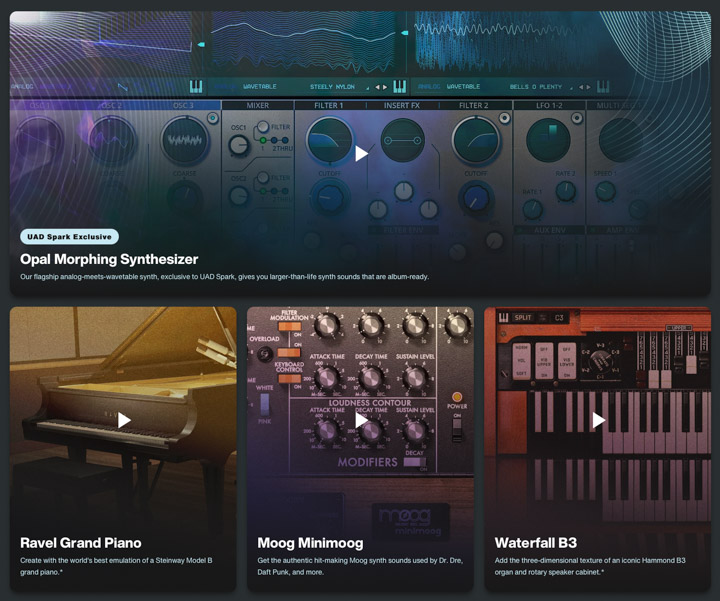Play the Waterfall B3 video
The height and width of the screenshot is (601, 720).
(598, 420)
